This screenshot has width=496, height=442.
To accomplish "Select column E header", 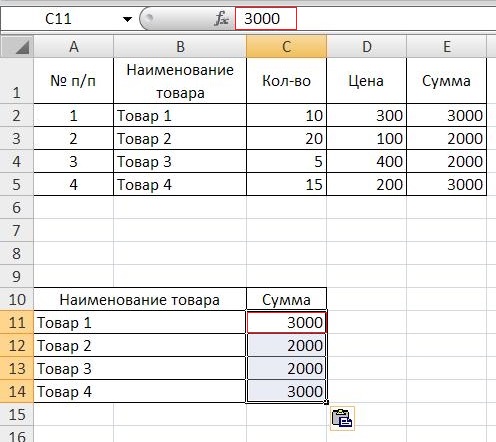I will pyautogui.click(x=447, y=47).
